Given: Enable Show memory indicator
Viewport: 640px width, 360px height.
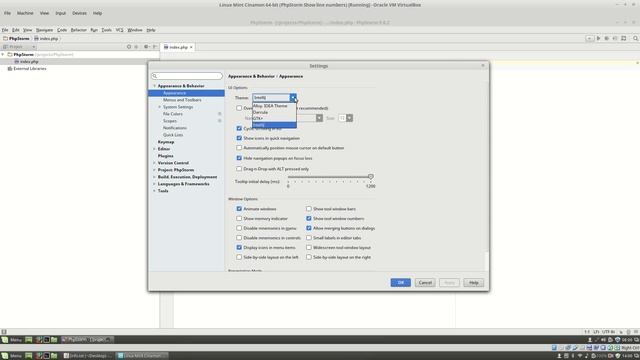Looking at the screenshot, I should 239,218.
